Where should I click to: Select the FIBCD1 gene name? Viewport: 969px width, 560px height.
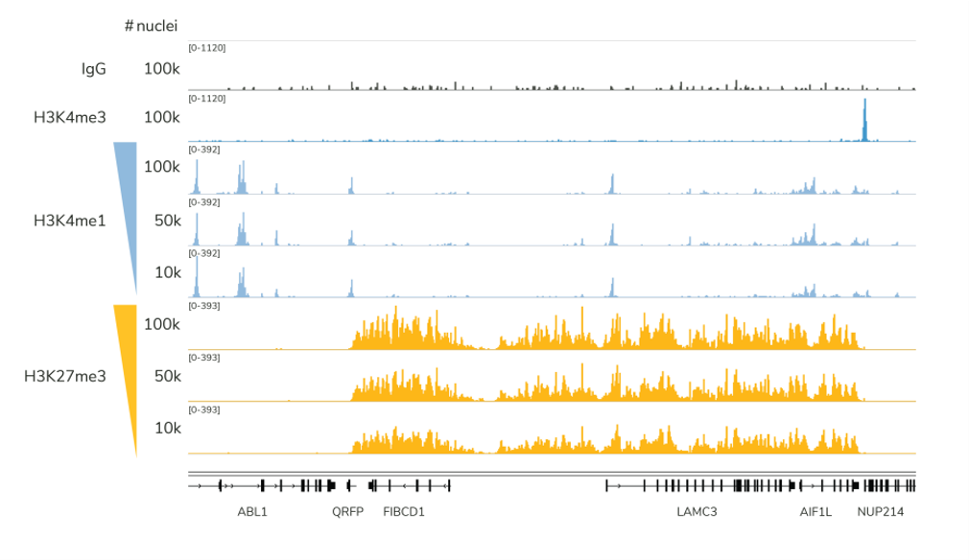coord(404,512)
